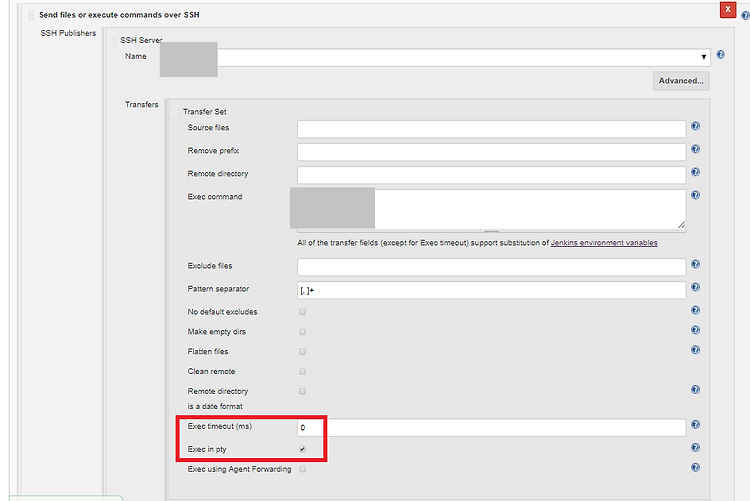This screenshot has width=750, height=501.
Task: Open help for No default excludes
Action: (x=695, y=310)
